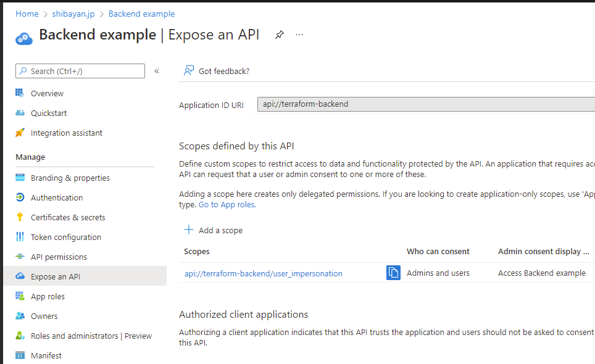Collapse the sidebar with the double chevron
Screen dimensions: 595x364
pos(157,71)
